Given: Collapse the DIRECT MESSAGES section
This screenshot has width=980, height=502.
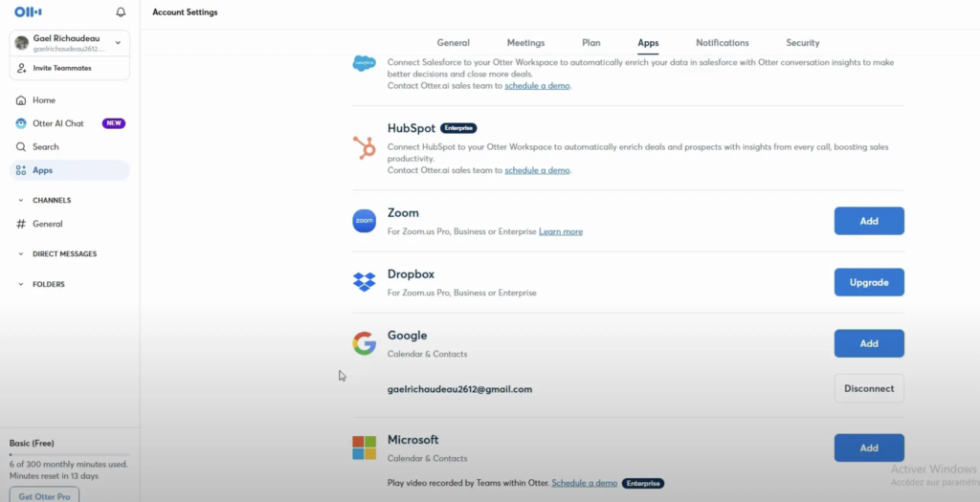Looking at the screenshot, I should (21, 254).
